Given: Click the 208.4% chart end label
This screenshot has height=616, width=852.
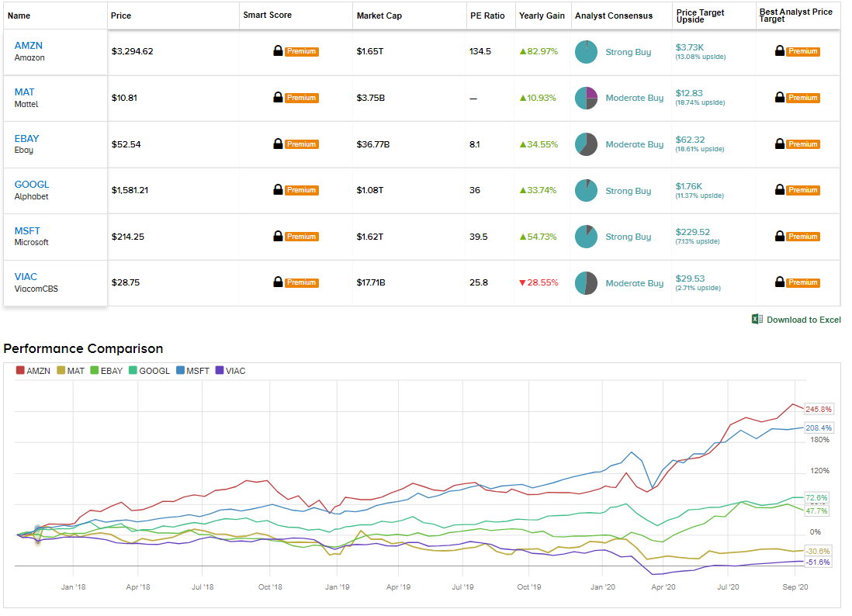Looking at the screenshot, I should (x=819, y=428).
